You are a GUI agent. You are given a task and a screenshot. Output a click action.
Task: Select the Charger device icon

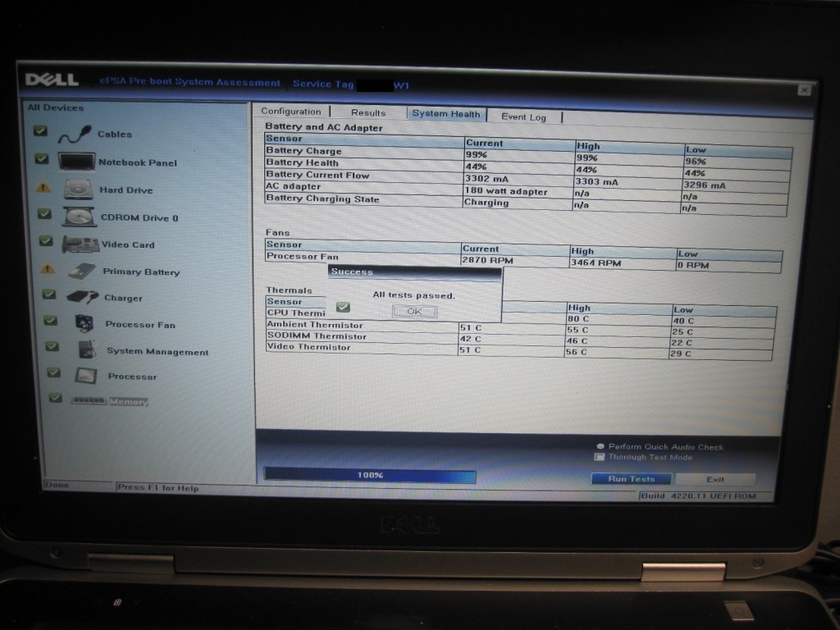[83, 298]
